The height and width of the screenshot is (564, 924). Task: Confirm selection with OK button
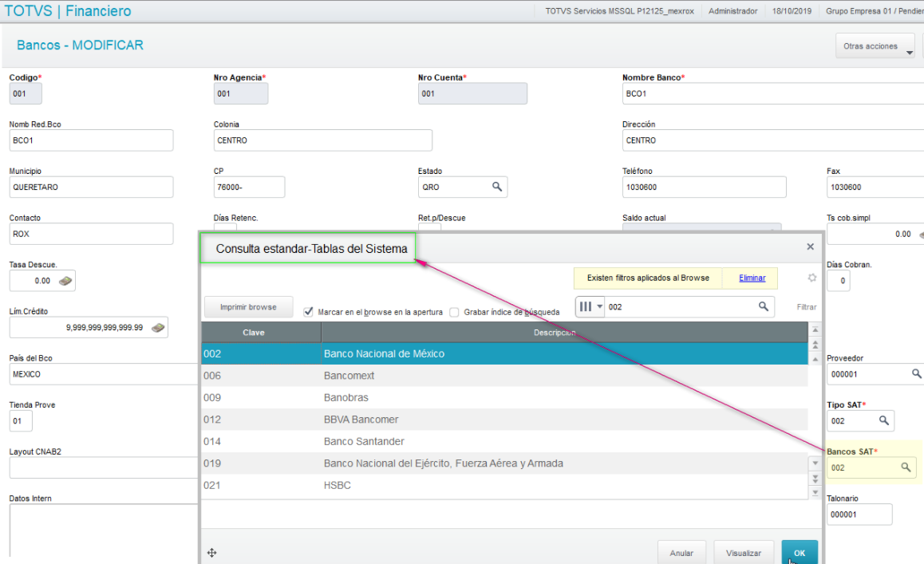pos(800,553)
